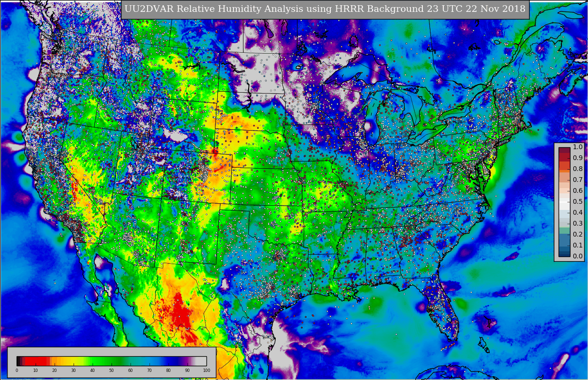The image size is (588, 380).
Task: Click the 1.0 label on the right legend
Action: [578, 147]
